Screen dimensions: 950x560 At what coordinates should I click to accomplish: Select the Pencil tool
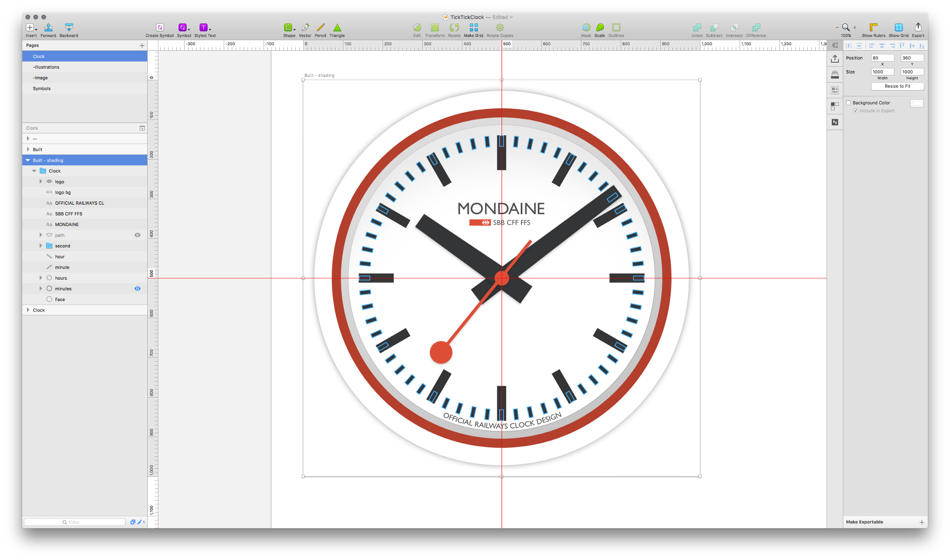(321, 28)
